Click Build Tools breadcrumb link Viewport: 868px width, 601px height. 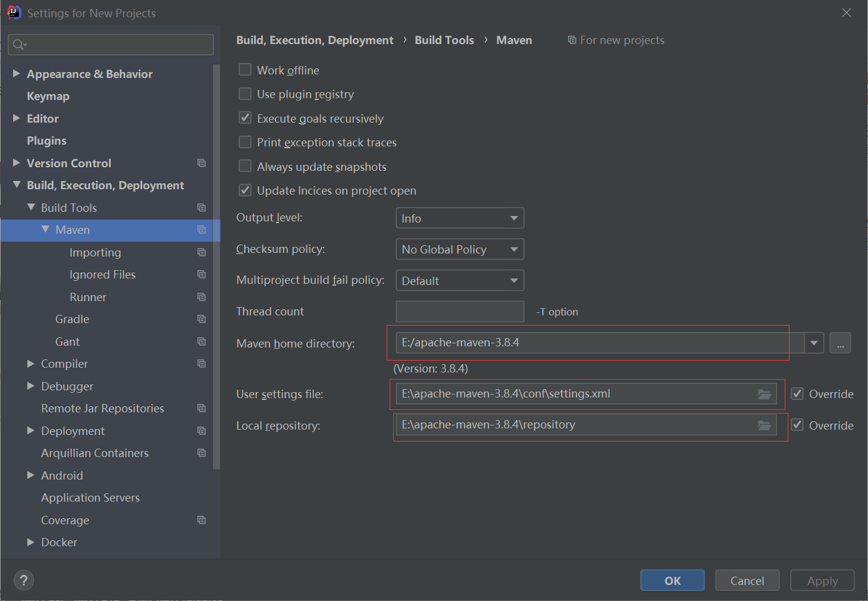pos(444,40)
